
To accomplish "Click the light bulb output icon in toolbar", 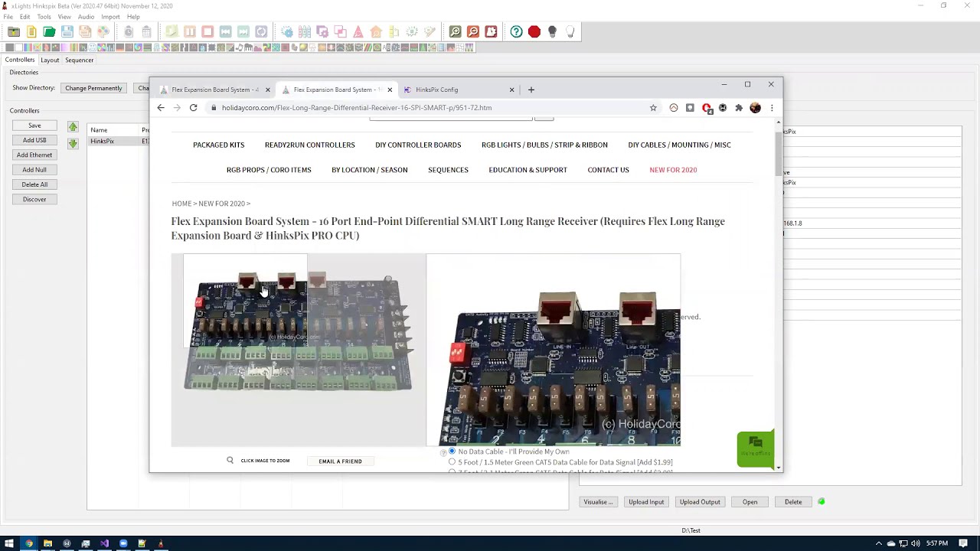I will click(x=570, y=31).
